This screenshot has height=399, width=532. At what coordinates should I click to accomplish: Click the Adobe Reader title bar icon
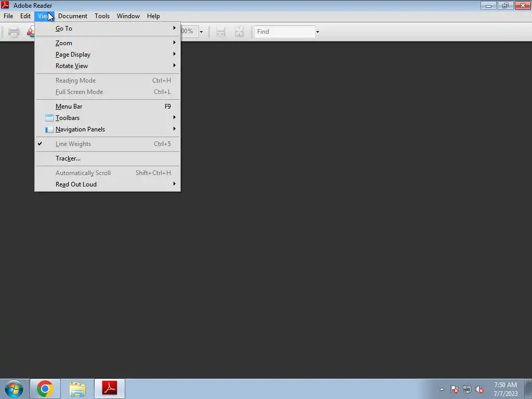click(5, 5)
